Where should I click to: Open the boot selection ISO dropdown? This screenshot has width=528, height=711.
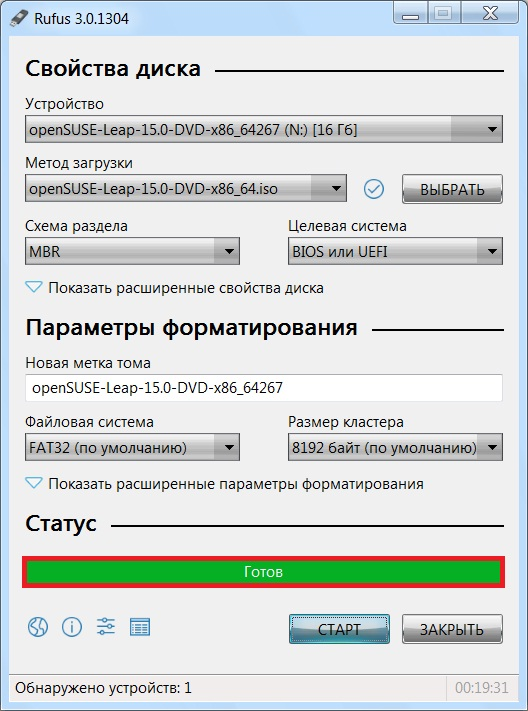click(186, 188)
